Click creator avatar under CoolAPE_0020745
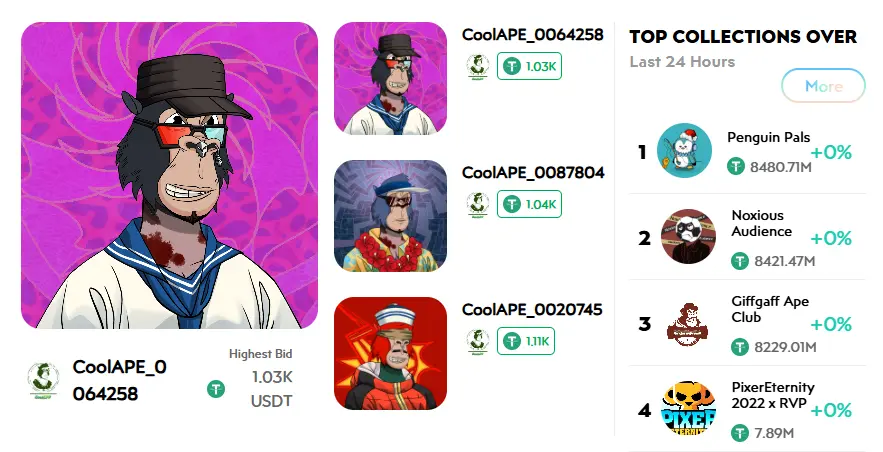This screenshot has width=883, height=452. click(478, 342)
